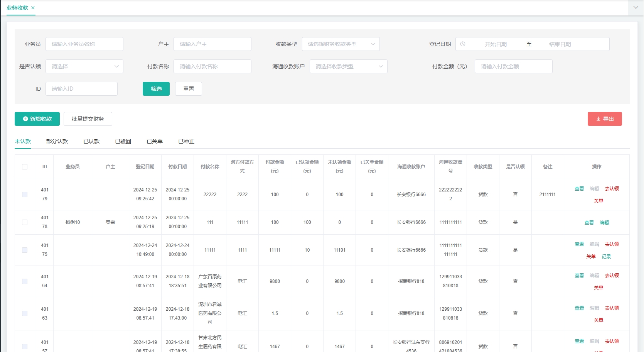644x352 pixels.
Task: Click the 批量提交财务 button
Action: tap(88, 119)
